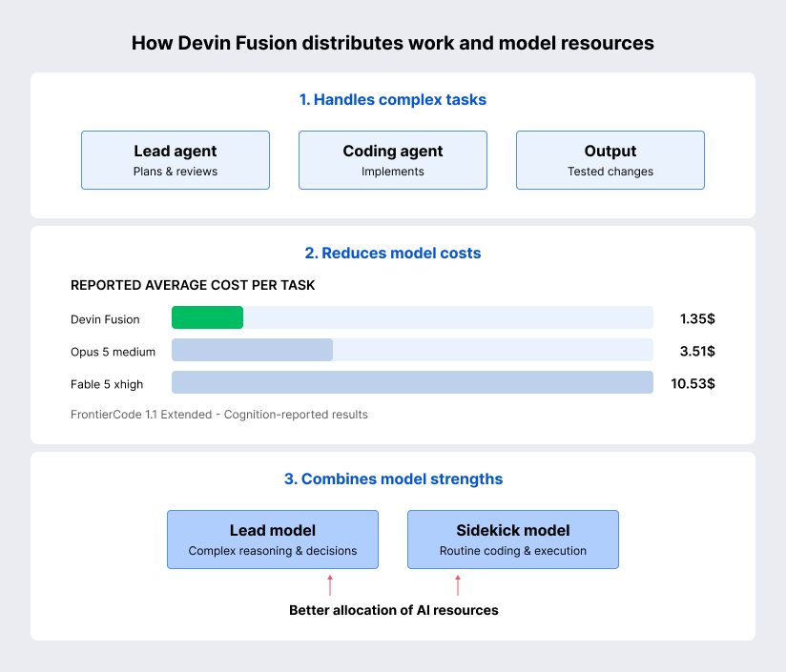Select the Sidekick model box
The height and width of the screenshot is (672, 786).
pyautogui.click(x=513, y=540)
